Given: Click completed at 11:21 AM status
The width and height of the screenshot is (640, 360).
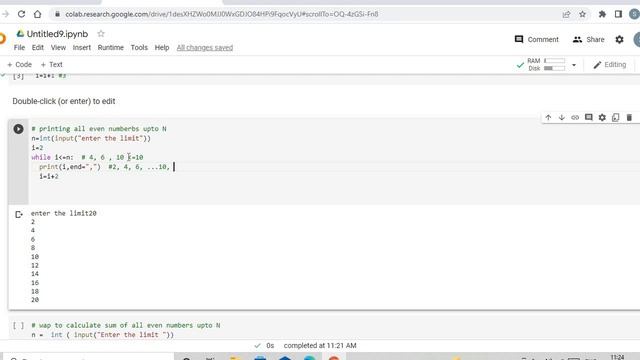Looking at the screenshot, I should click(320, 346).
